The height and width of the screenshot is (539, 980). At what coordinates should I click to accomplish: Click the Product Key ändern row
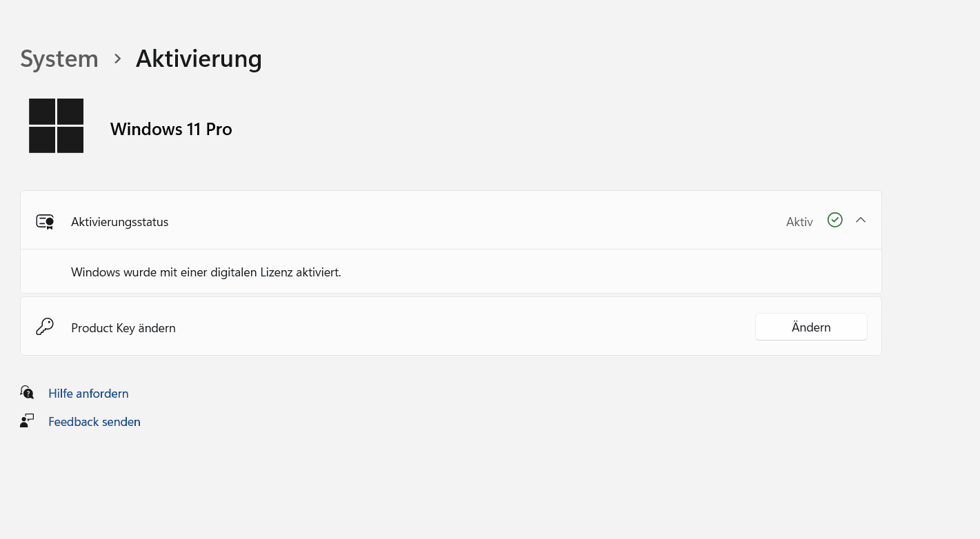point(451,327)
